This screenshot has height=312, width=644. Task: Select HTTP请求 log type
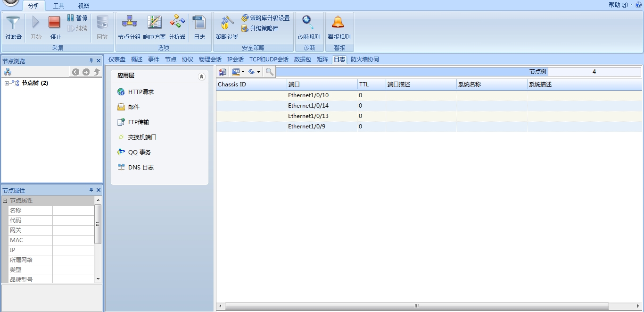[140, 92]
